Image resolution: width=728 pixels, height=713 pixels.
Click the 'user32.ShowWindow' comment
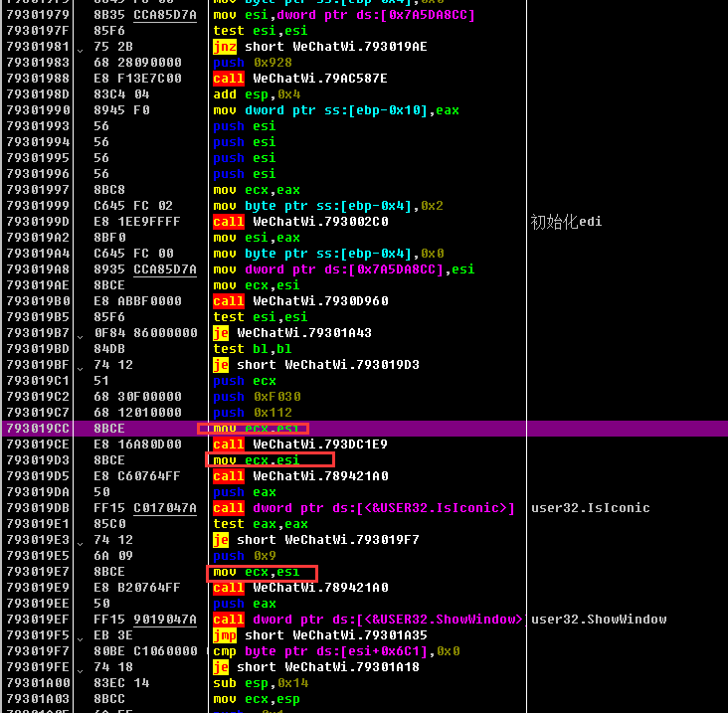(599, 620)
